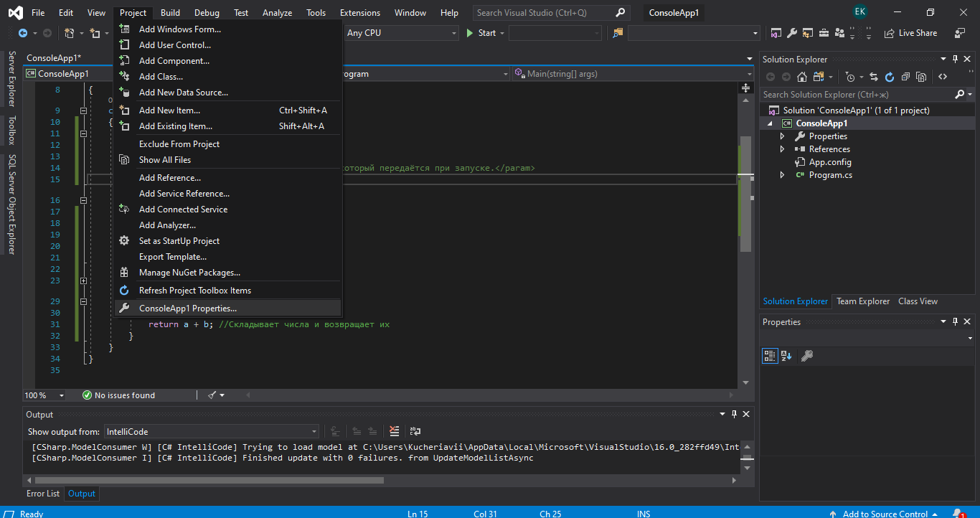Click the toolbox briefcase icon in toolbar
The width and height of the screenshot is (980, 518).
tap(824, 33)
